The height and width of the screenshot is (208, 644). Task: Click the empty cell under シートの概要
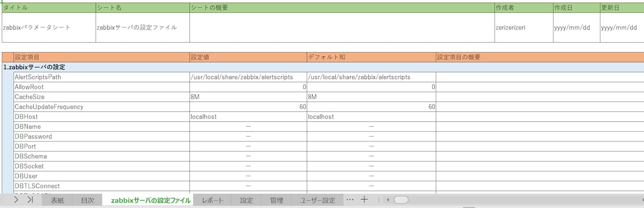pos(342,27)
